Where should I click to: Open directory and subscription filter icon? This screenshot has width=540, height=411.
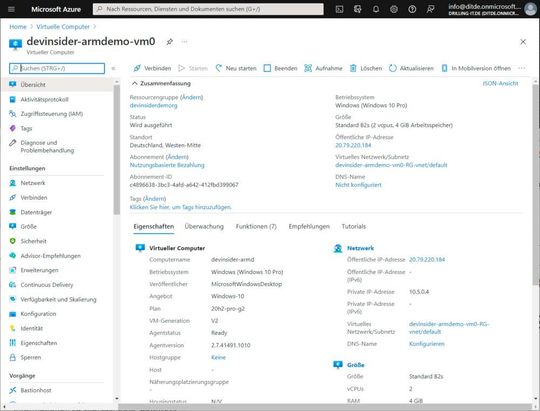click(357, 9)
